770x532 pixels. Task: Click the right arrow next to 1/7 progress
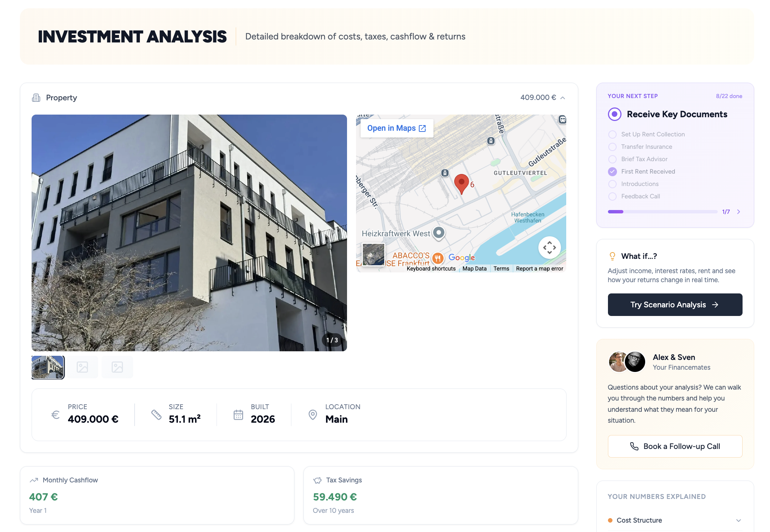click(x=738, y=212)
